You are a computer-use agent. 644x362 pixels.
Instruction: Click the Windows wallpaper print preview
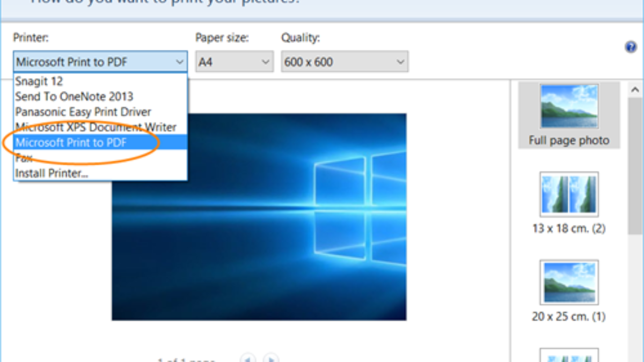pyautogui.click(x=259, y=217)
